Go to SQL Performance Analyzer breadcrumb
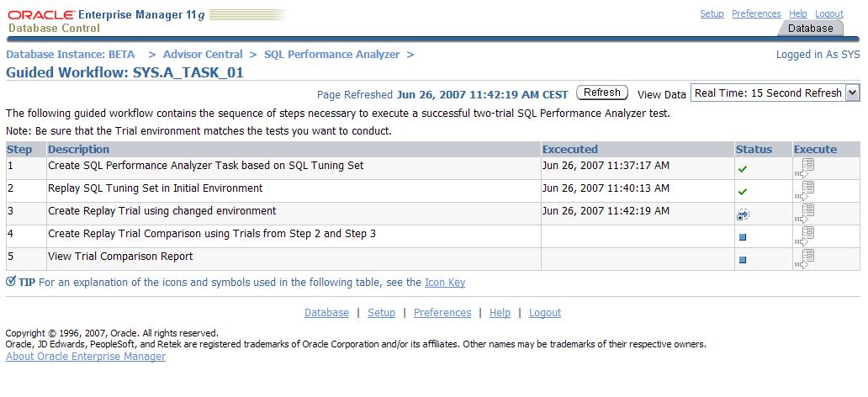Screen dimensions: 868x397 pos(331,54)
